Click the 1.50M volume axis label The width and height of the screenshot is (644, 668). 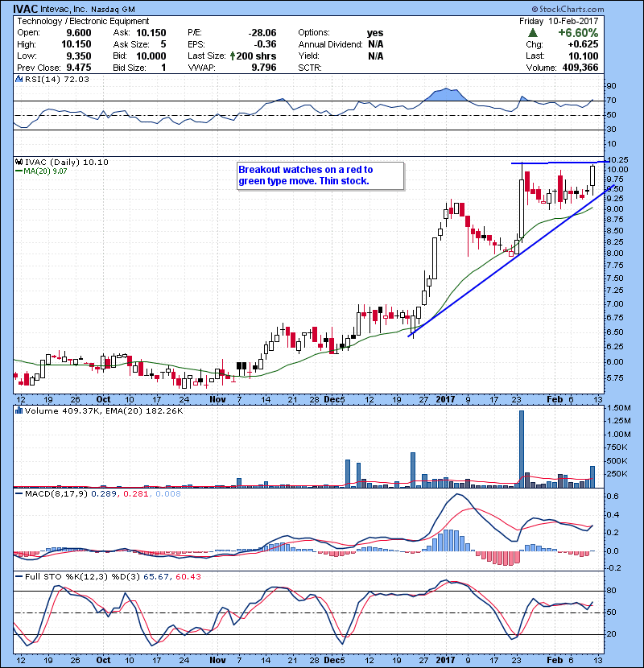[619, 408]
